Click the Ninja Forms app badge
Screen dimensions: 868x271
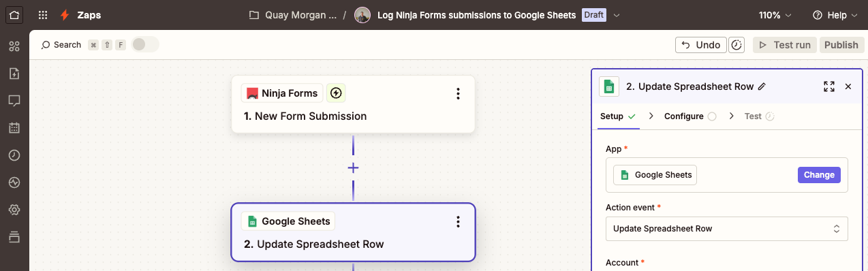(x=282, y=93)
